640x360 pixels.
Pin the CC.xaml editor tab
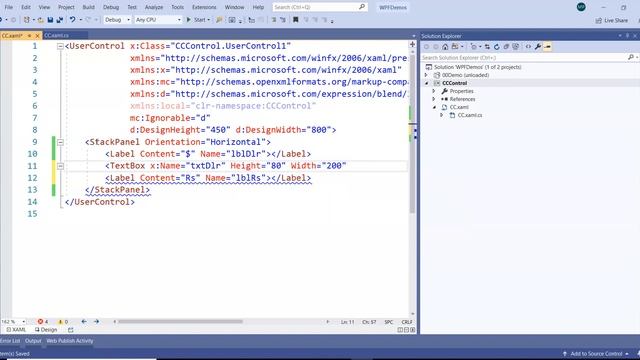click(x=29, y=36)
